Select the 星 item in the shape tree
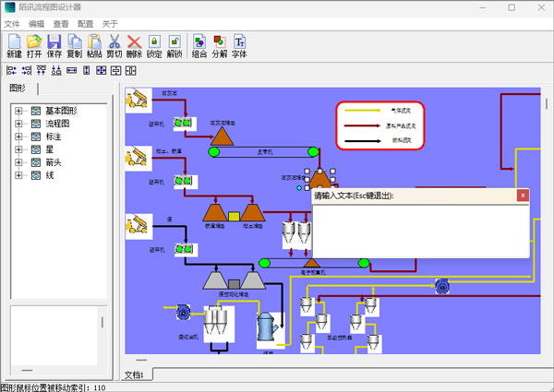554x392 pixels. tap(49, 148)
